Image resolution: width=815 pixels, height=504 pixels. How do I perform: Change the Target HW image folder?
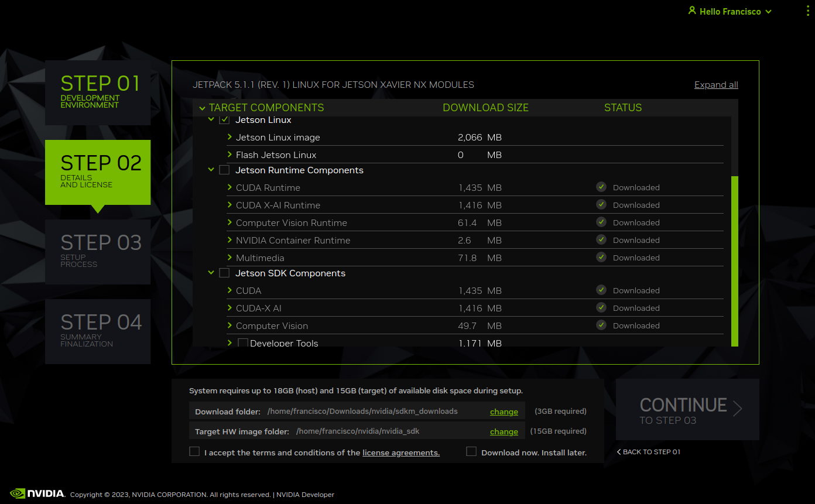click(504, 431)
